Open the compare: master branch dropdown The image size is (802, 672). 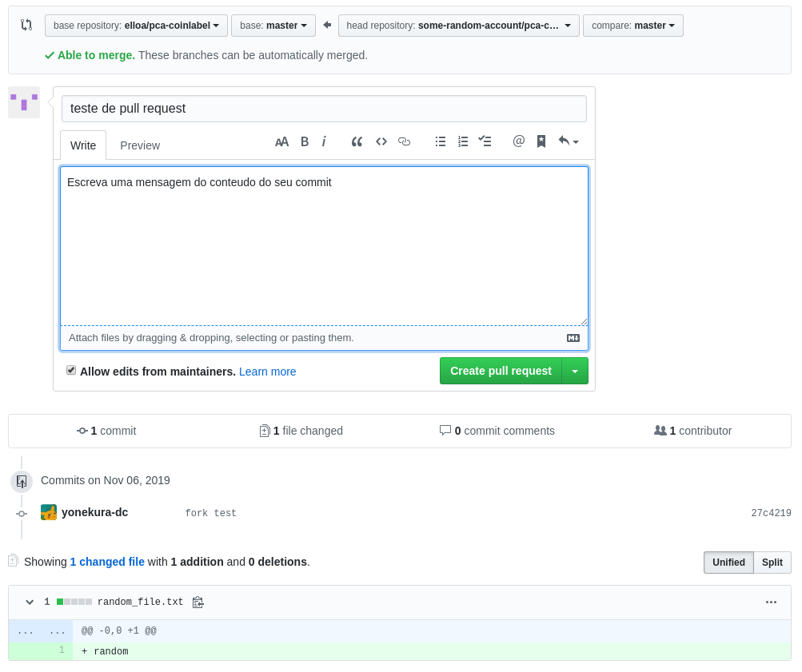[632, 26]
